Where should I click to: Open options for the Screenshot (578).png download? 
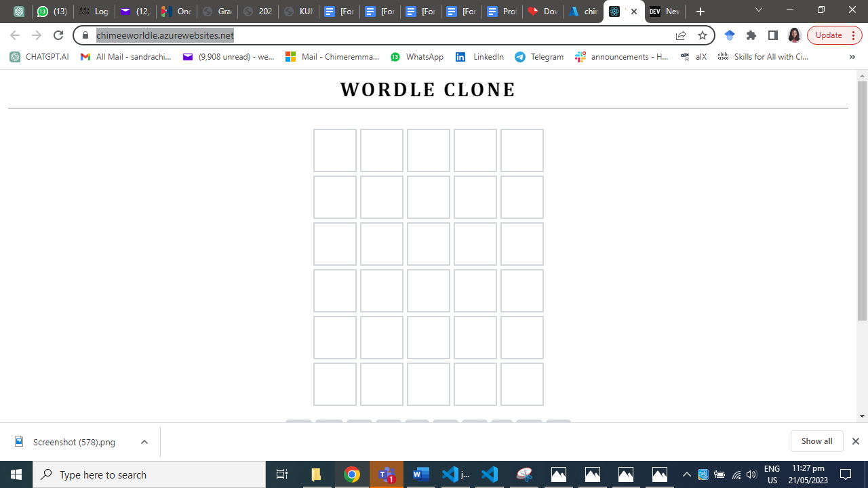click(x=144, y=442)
